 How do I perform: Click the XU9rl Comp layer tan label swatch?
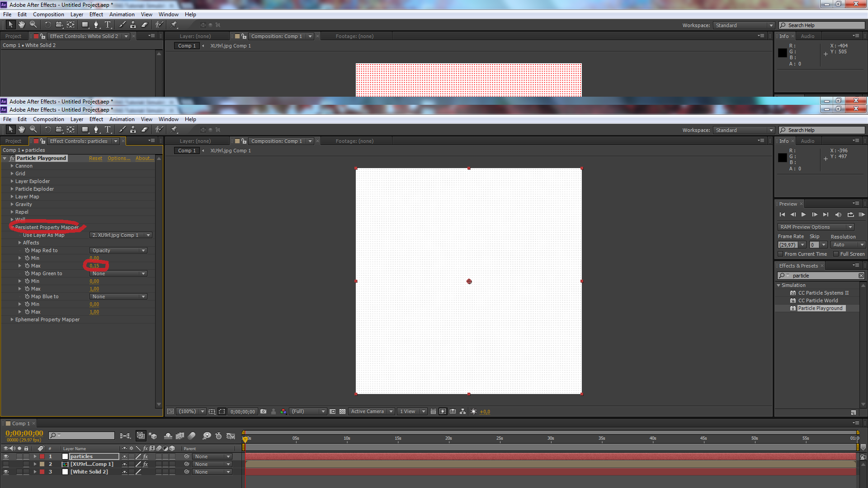(x=42, y=465)
